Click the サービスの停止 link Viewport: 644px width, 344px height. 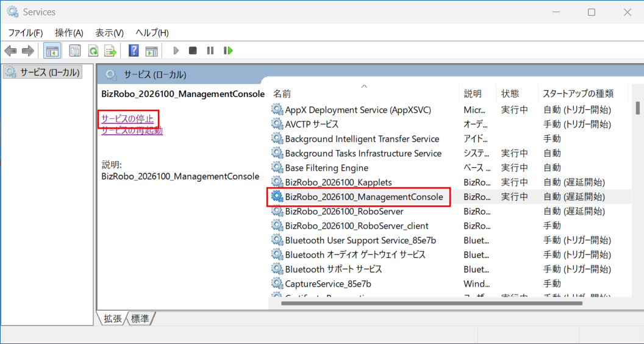[x=127, y=119]
